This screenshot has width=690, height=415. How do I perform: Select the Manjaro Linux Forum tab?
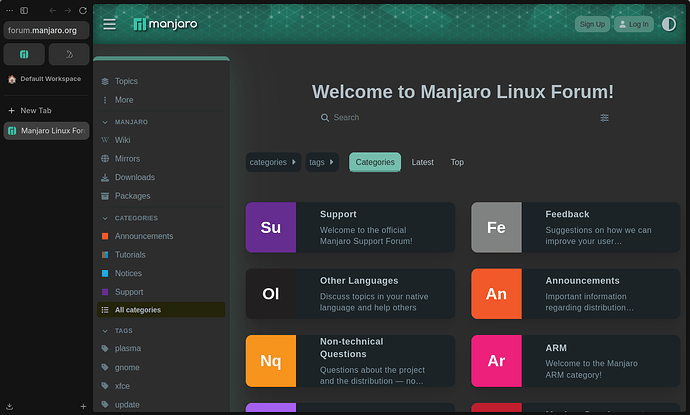46,131
